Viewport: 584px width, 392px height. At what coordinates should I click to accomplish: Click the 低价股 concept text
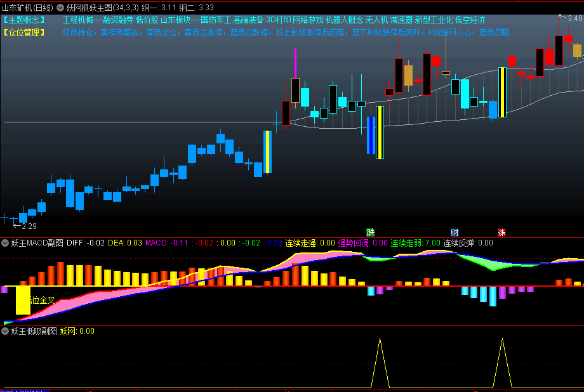147,20
